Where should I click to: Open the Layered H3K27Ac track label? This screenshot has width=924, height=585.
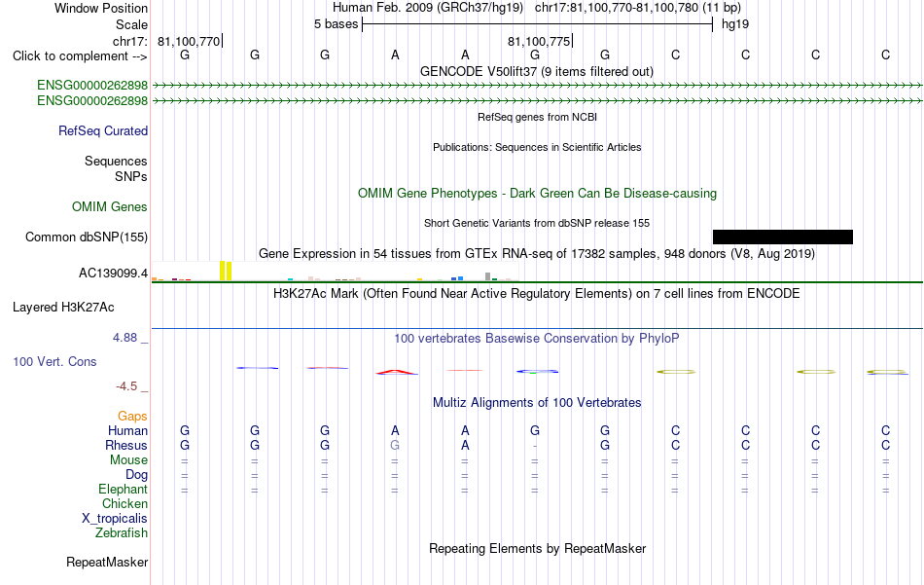point(63,308)
